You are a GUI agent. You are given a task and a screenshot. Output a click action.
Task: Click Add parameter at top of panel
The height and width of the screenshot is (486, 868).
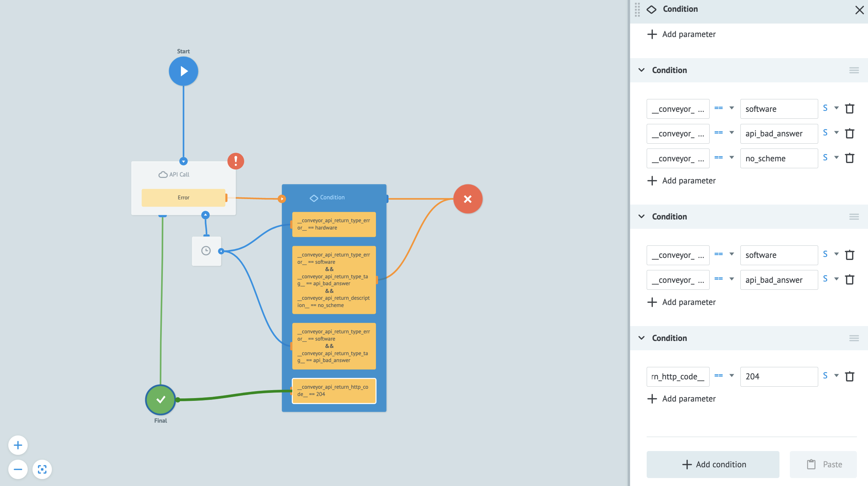click(x=681, y=34)
